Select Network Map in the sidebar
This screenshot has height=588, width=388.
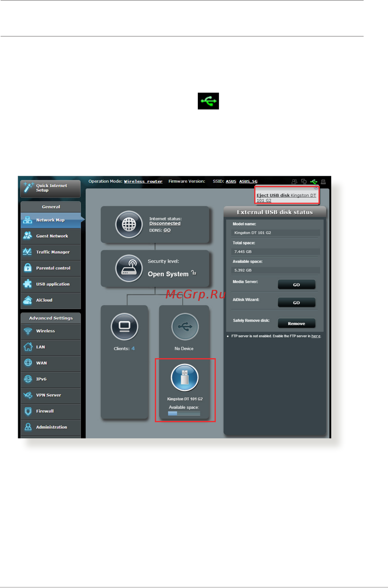[x=51, y=220]
